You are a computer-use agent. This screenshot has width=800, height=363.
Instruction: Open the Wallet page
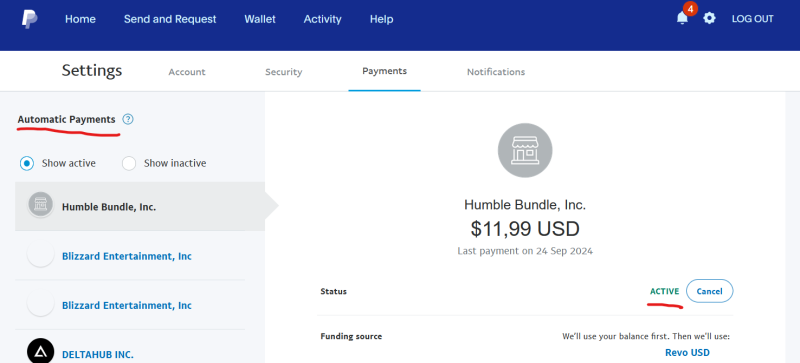click(260, 19)
